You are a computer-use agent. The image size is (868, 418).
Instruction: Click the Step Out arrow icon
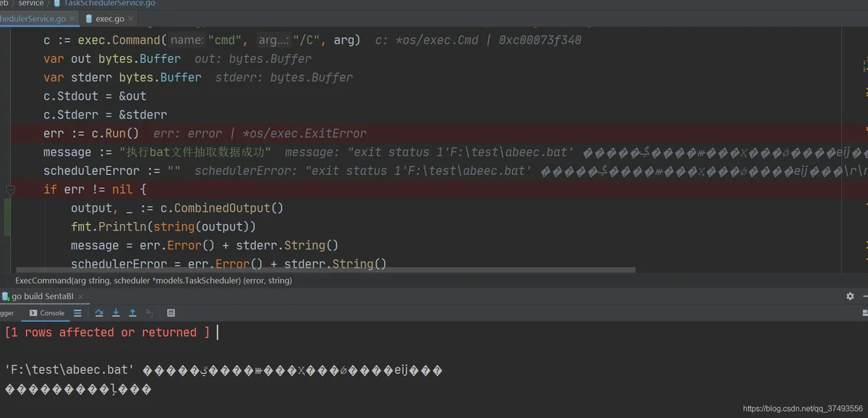click(132, 313)
